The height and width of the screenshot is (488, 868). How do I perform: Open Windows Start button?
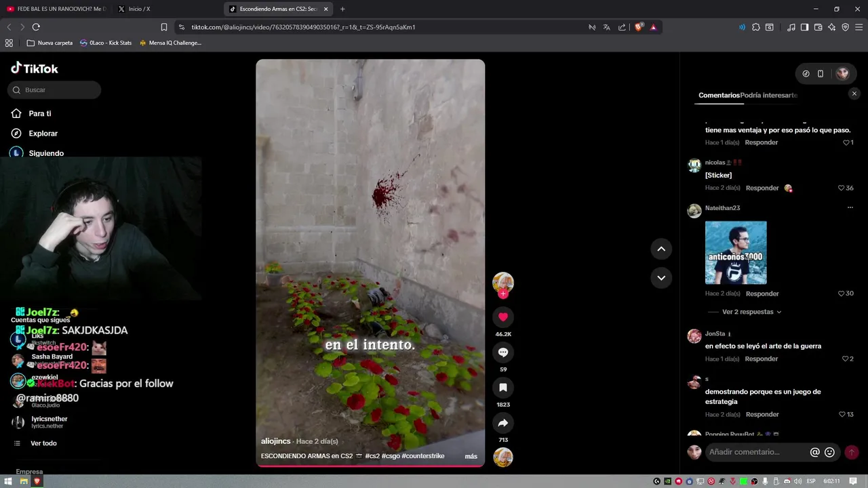(9, 481)
